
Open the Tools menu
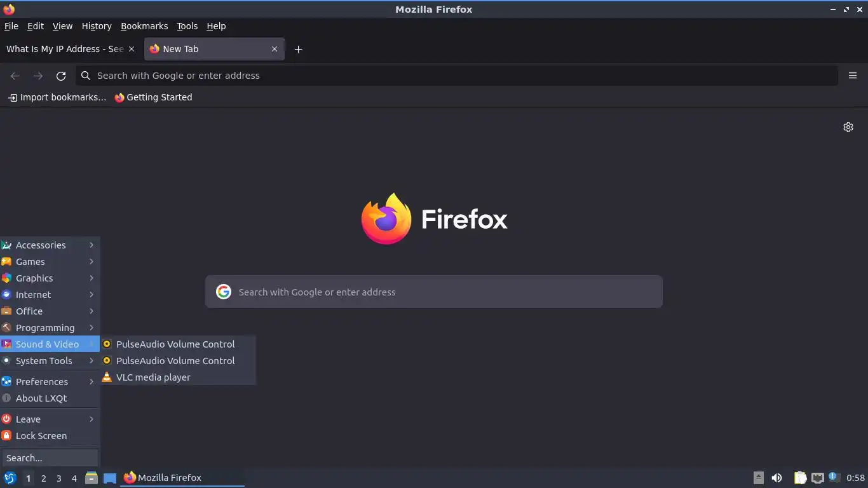click(187, 26)
